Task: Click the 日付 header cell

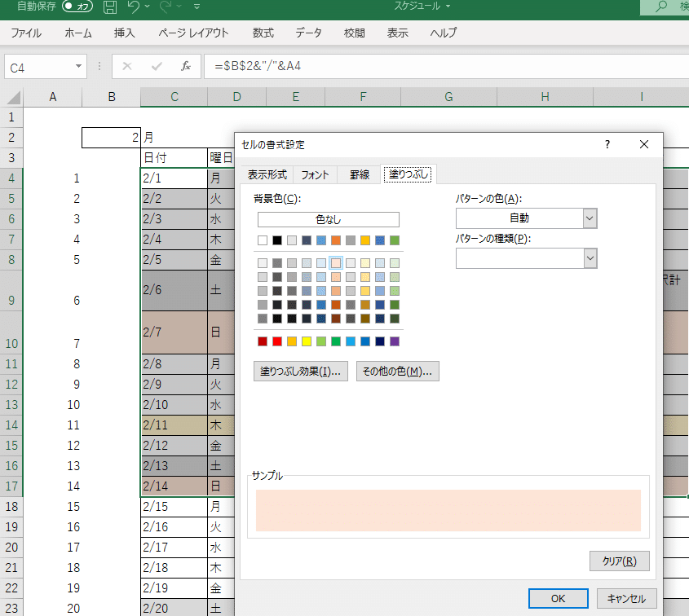Action: [174, 157]
